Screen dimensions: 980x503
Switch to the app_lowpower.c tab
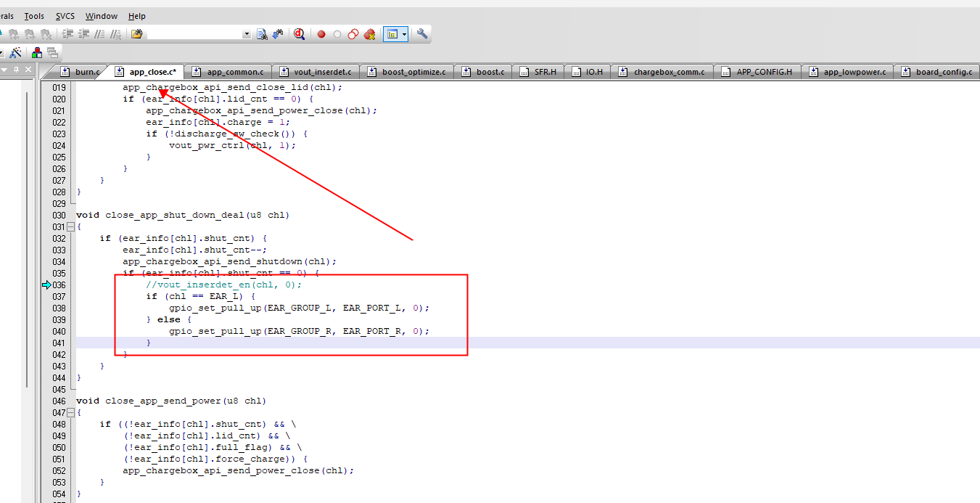coord(847,72)
